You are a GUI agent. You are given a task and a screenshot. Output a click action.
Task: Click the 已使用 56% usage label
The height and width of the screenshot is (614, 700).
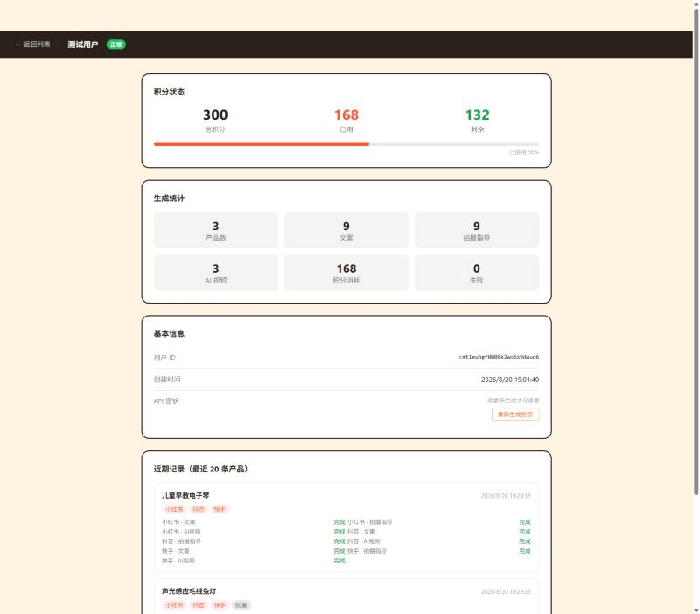pyautogui.click(x=524, y=152)
